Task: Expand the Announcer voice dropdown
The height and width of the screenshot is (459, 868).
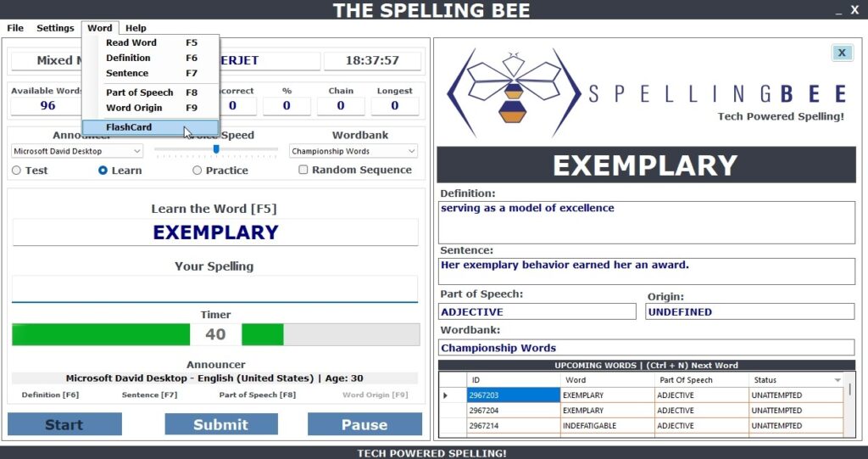Action: point(77,151)
